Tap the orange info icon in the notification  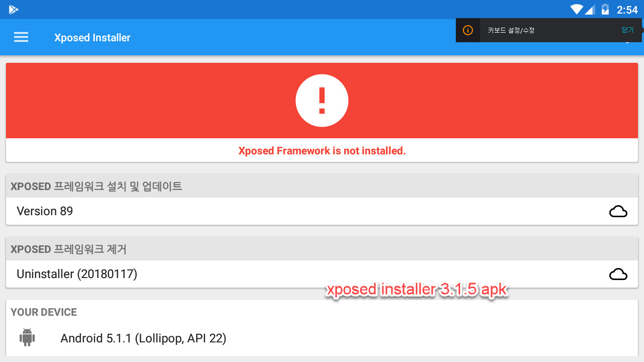coord(468,30)
